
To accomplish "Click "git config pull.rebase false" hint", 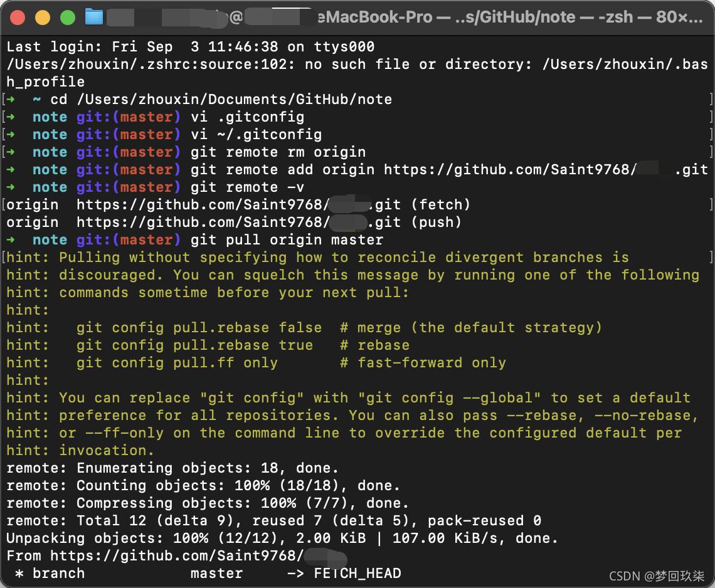I will point(199,328).
